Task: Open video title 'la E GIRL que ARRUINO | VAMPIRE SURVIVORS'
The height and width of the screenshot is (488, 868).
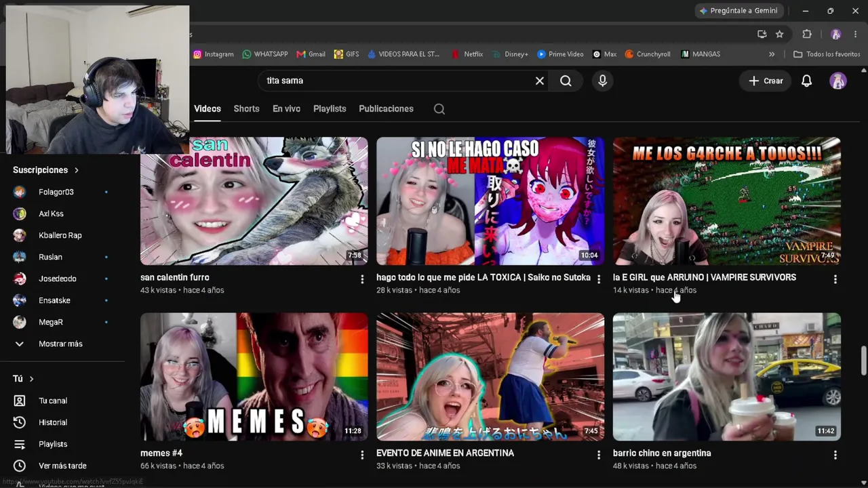Action: pyautogui.click(x=705, y=277)
